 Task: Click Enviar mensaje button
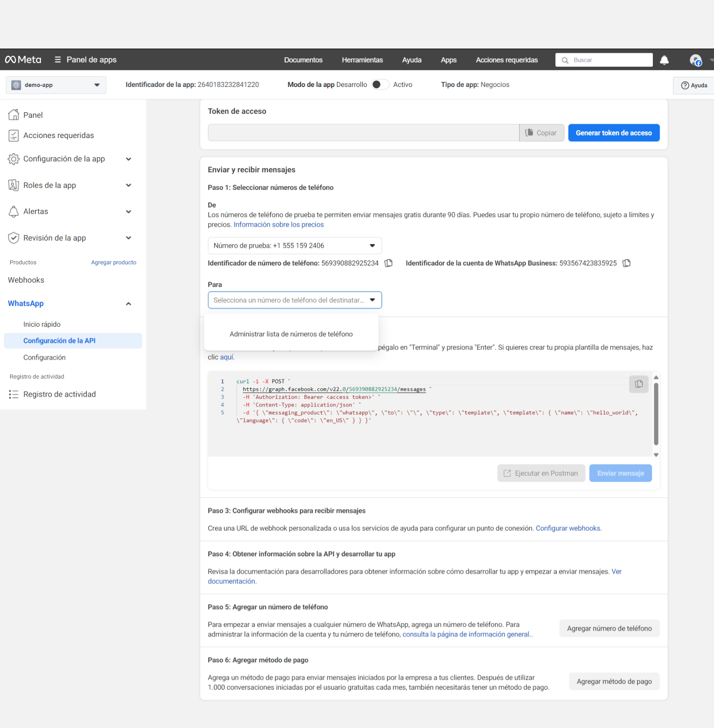(620, 473)
